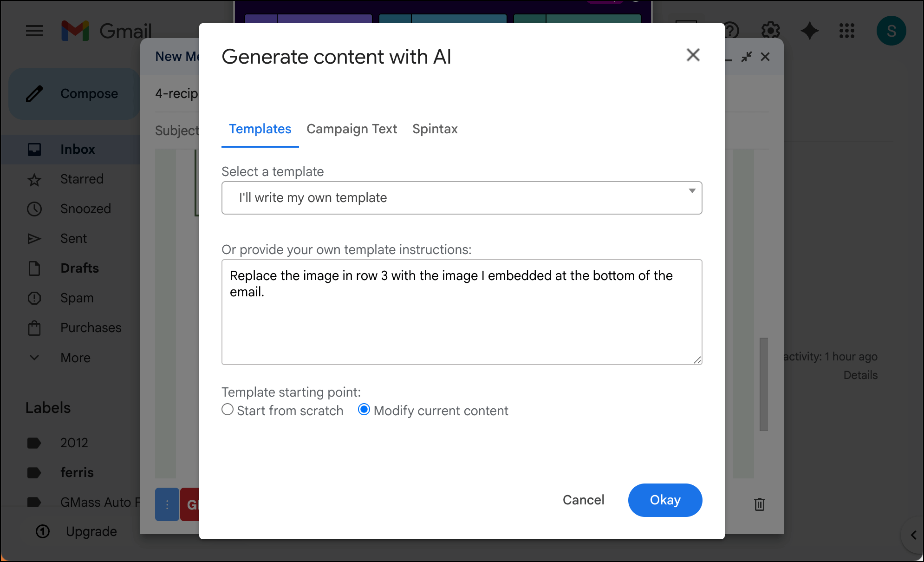924x562 pixels.
Task: Select the Modify current content option
Action: pos(364,410)
